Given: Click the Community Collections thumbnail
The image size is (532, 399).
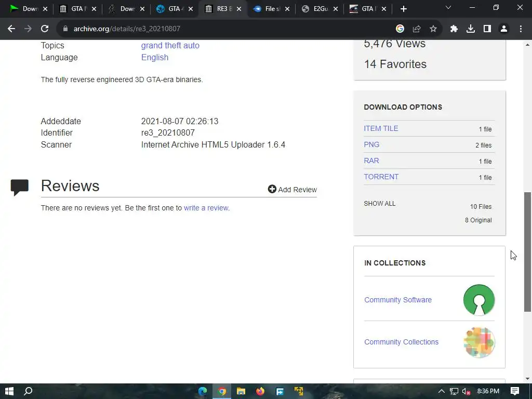Looking at the screenshot, I should click(x=478, y=342).
